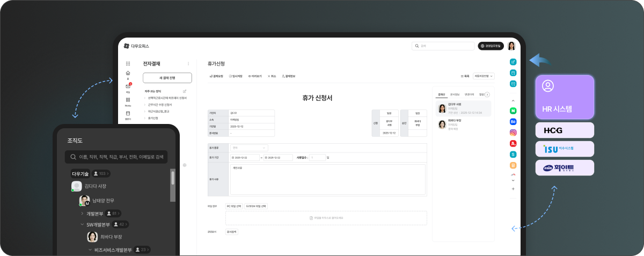Screen dimensions: 644x256
Task: Click the 경영업무포털 button
Action: pos(491,46)
